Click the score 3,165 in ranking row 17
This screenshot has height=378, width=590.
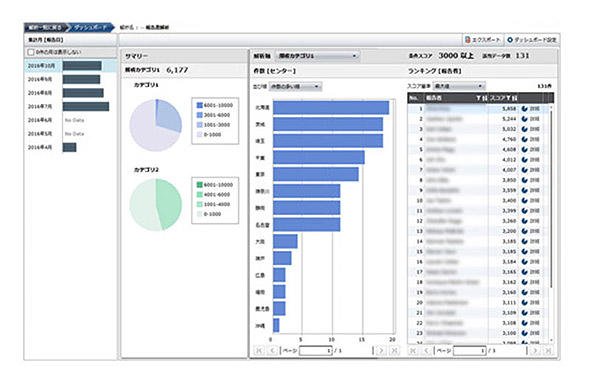pos(509,272)
